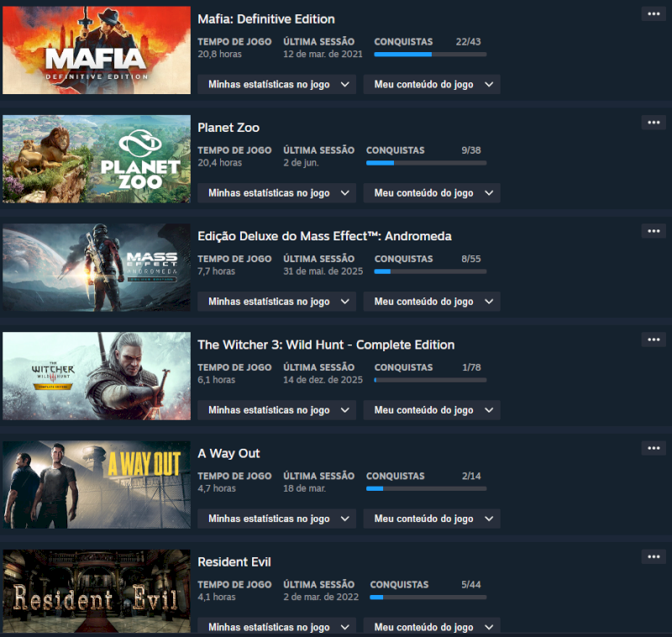Screen dimensions: 672x637
Task: Click the 2 de jun. session date
Action: 301,162
